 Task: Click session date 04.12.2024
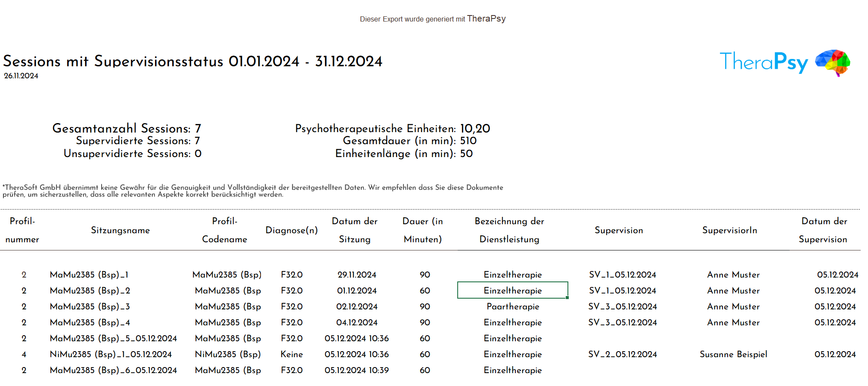(357, 323)
